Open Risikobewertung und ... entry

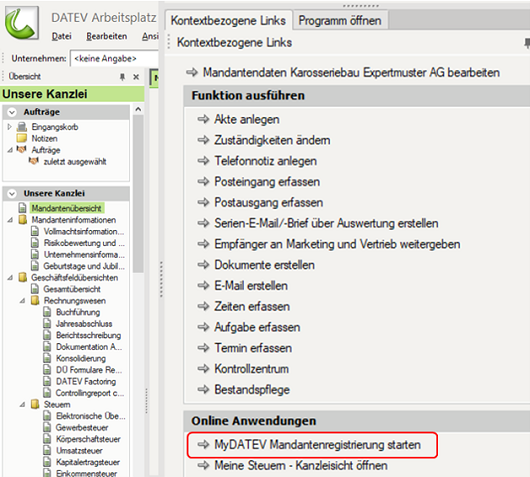[84, 243]
